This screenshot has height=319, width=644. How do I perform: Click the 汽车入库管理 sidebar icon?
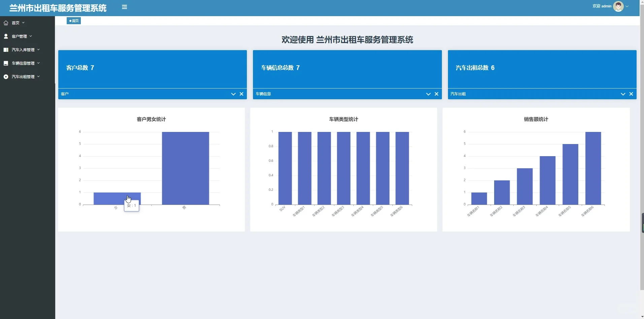click(6, 49)
